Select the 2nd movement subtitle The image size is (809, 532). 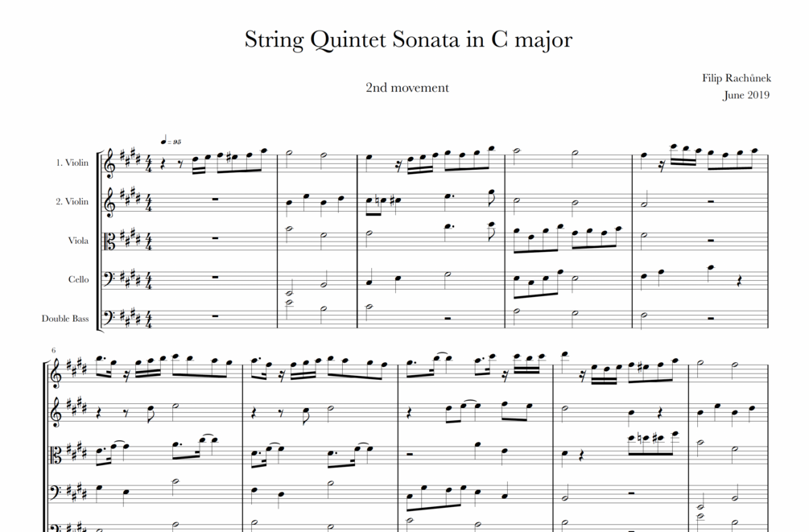[407, 88]
